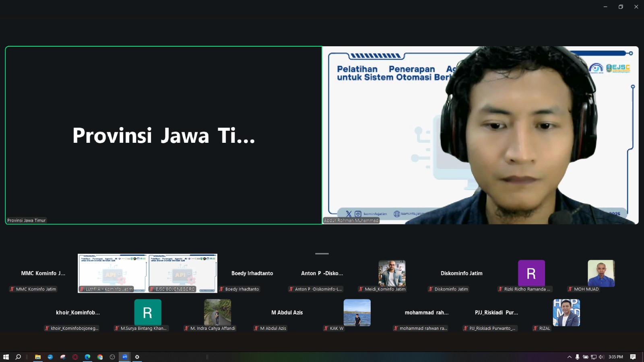Click the divider handle above the participant thumbnails
Screen dimensions: 644x362
(322, 254)
